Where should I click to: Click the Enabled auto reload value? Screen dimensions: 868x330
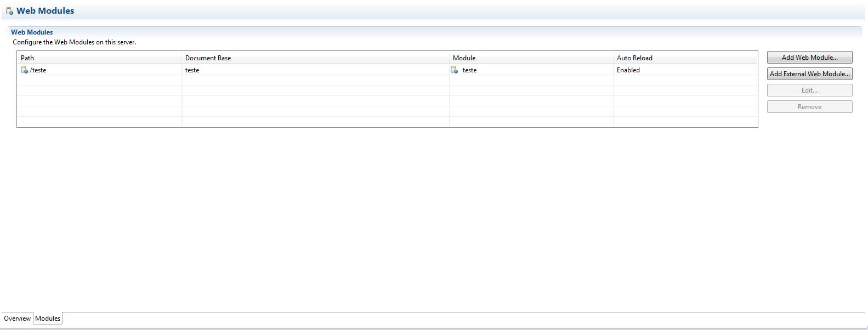click(628, 70)
